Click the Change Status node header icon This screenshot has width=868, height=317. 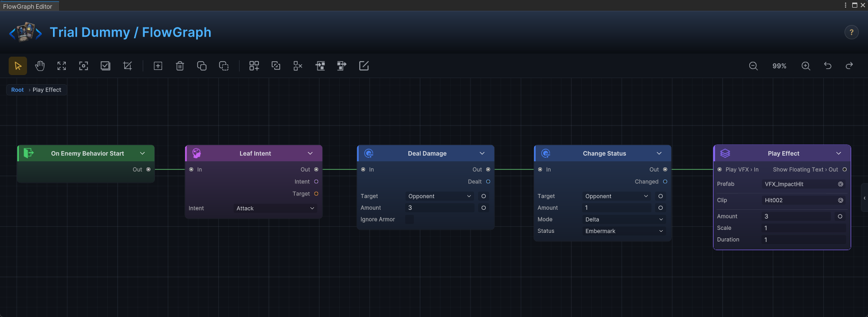[x=546, y=153]
